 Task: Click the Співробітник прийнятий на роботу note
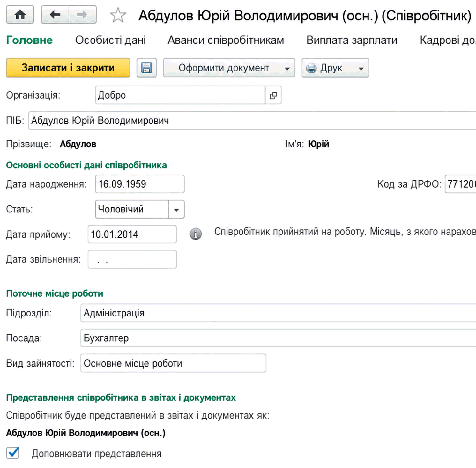(345, 231)
